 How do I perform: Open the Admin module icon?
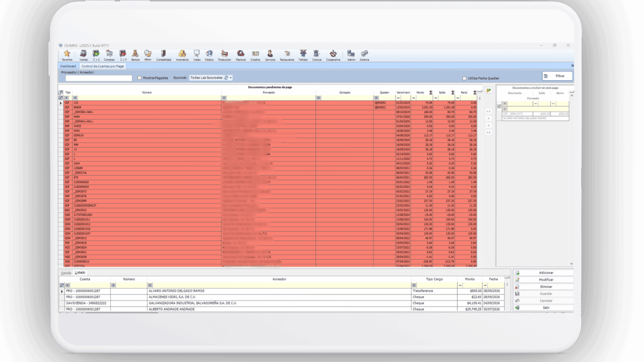coord(351,55)
